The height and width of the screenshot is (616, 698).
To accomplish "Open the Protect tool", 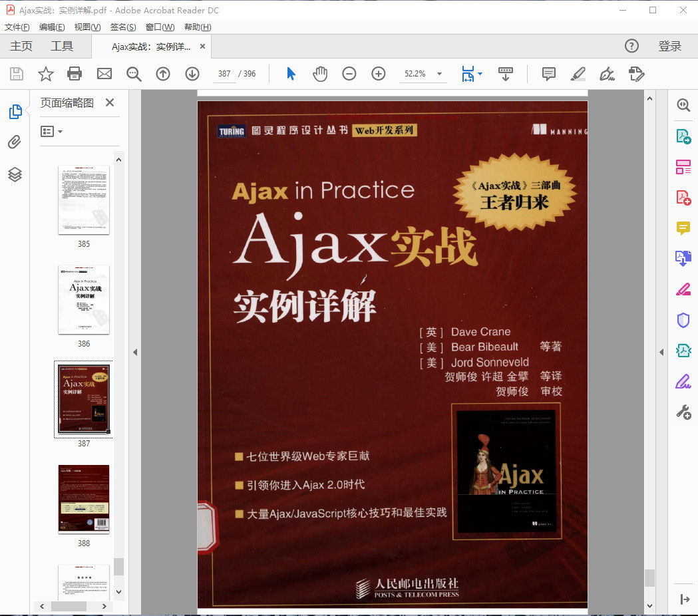I will 683,320.
